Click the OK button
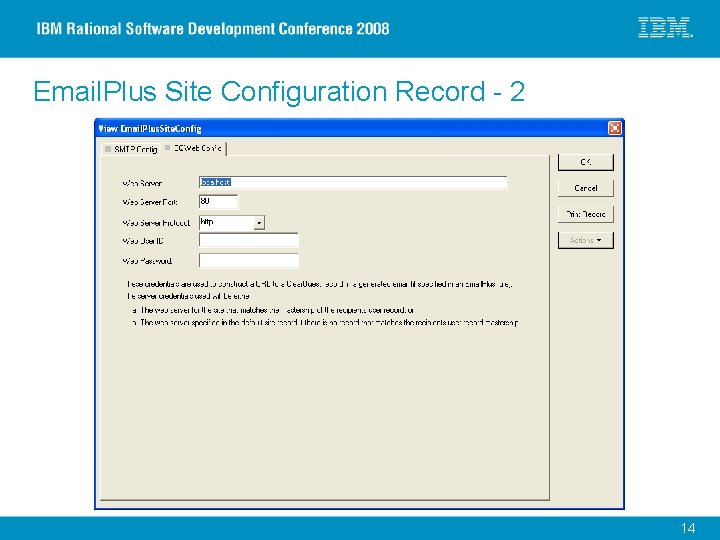 [x=585, y=162]
